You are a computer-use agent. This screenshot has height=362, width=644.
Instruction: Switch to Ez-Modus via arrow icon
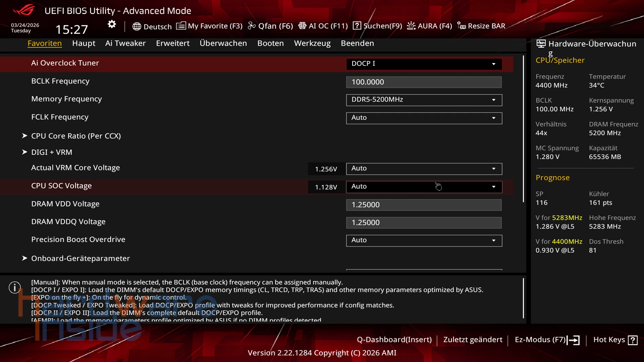click(x=574, y=340)
